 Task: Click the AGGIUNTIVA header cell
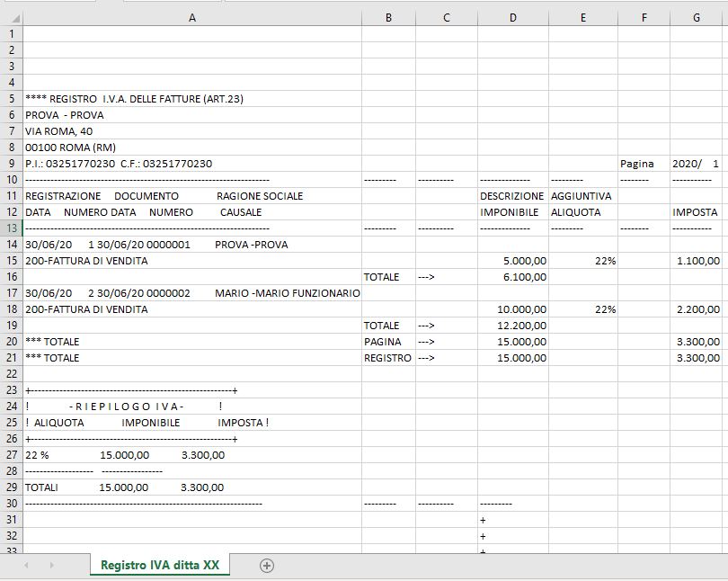583,196
